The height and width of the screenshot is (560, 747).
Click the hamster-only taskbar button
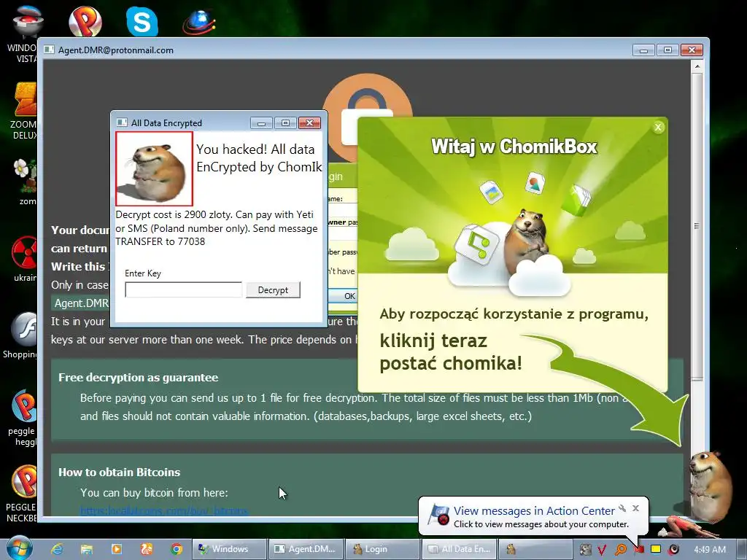click(535, 549)
